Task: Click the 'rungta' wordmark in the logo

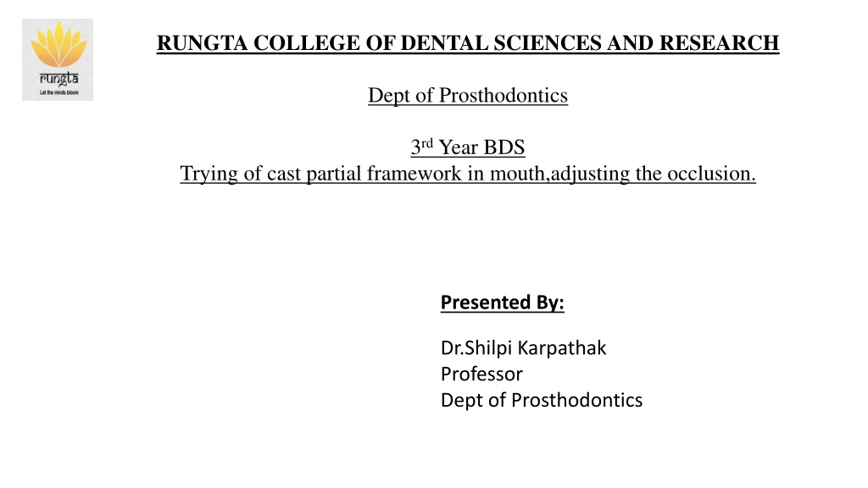Action: [x=58, y=79]
